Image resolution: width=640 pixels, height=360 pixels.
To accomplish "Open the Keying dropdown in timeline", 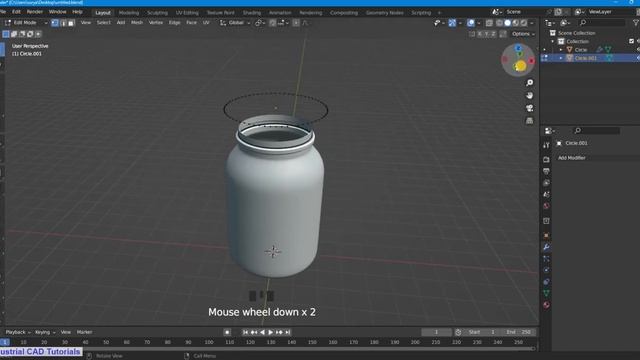I will pyautogui.click(x=45, y=332).
